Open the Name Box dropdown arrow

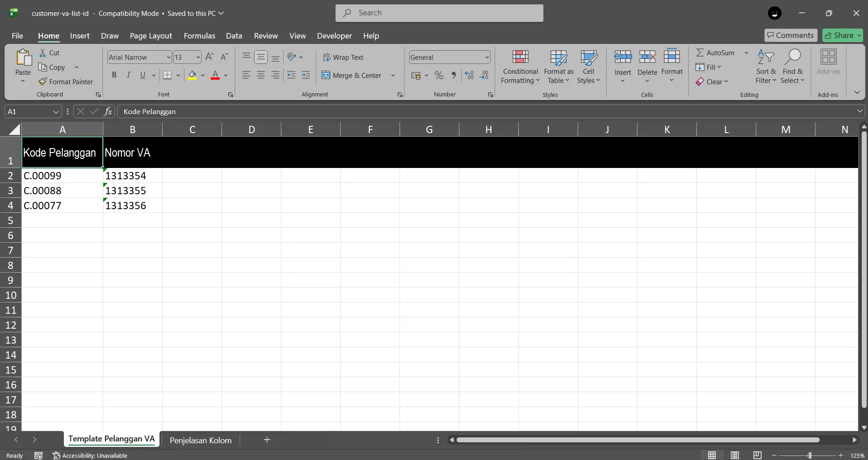[56, 111]
